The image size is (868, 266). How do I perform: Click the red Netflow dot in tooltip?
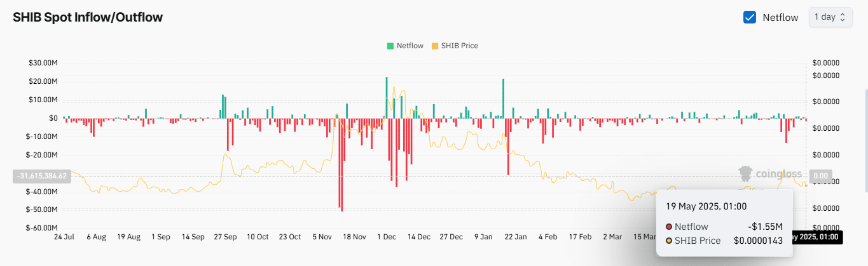(669, 227)
